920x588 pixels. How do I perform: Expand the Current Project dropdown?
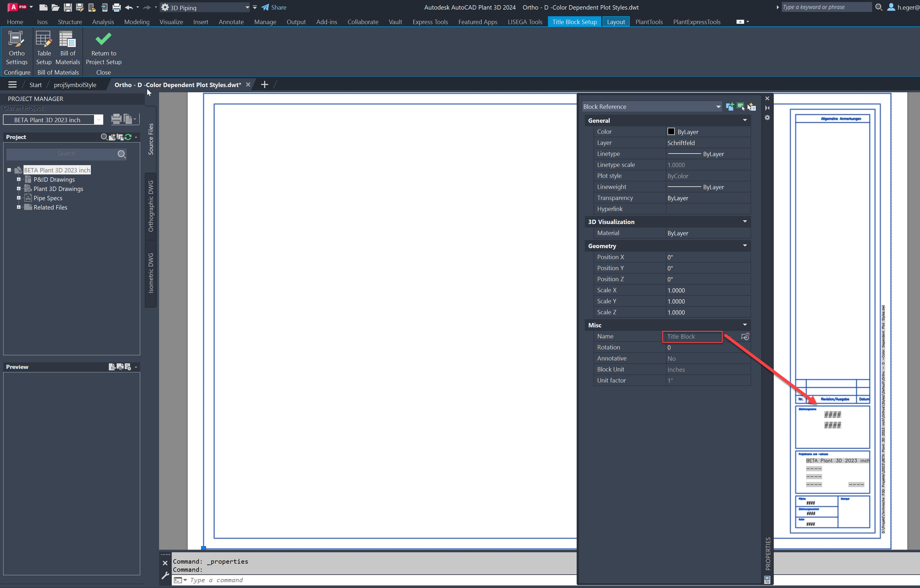coord(99,120)
